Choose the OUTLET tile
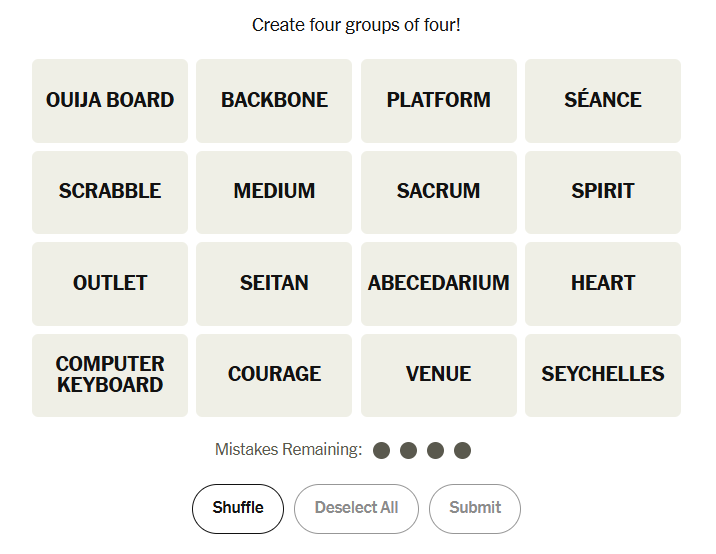Viewport: 716px width, 554px height. point(110,284)
